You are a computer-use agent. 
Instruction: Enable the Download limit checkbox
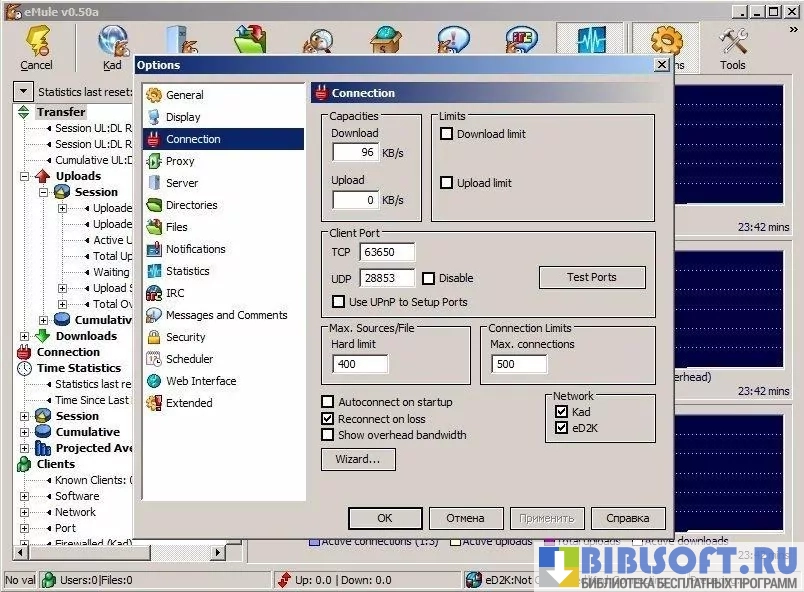448,134
